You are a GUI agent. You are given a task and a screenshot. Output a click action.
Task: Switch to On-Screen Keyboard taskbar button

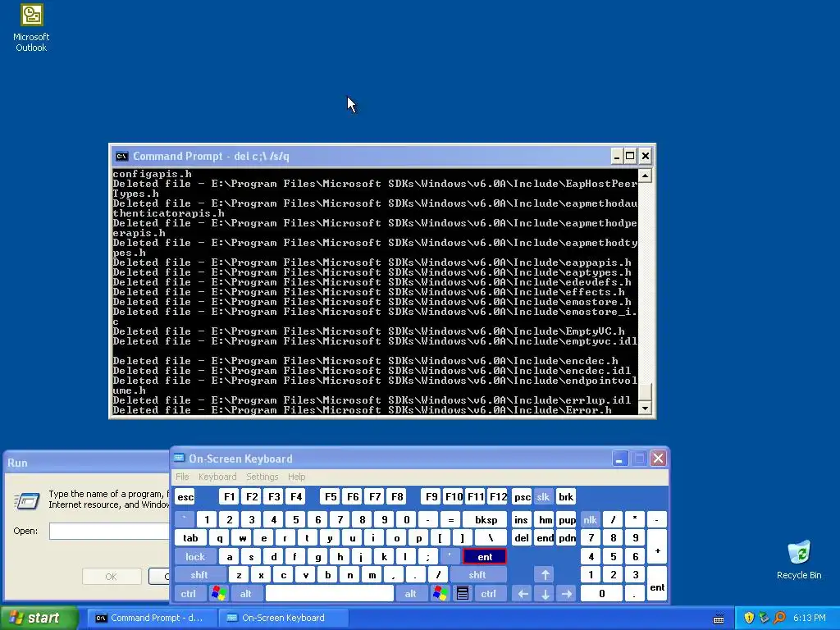[284, 618]
